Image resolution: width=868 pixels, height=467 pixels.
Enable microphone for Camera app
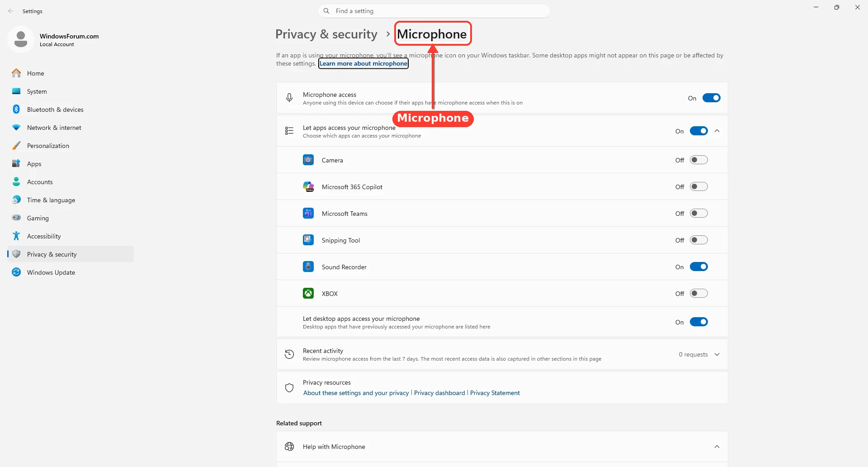[698, 160]
